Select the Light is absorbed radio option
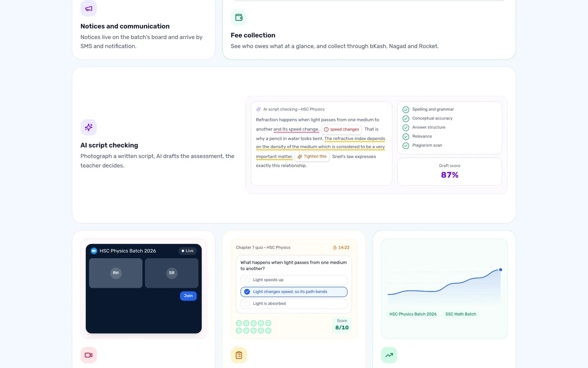Image resolution: width=588 pixels, height=368 pixels. click(294, 304)
